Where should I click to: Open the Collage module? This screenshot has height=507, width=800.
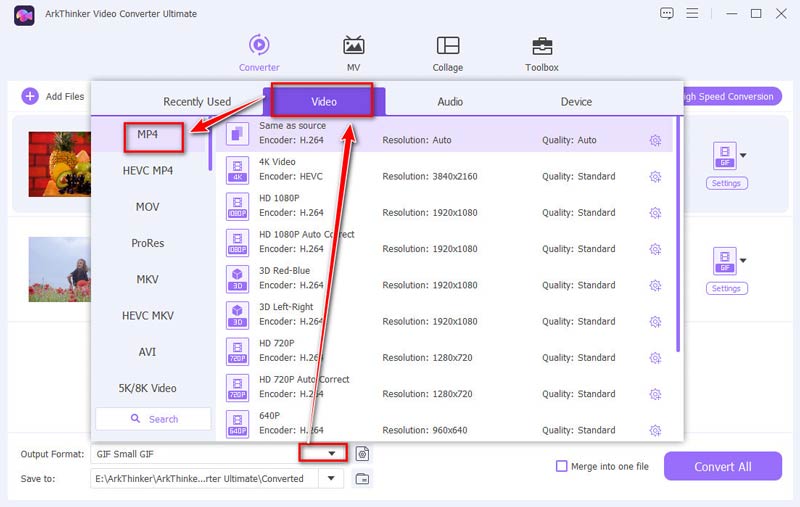point(448,53)
